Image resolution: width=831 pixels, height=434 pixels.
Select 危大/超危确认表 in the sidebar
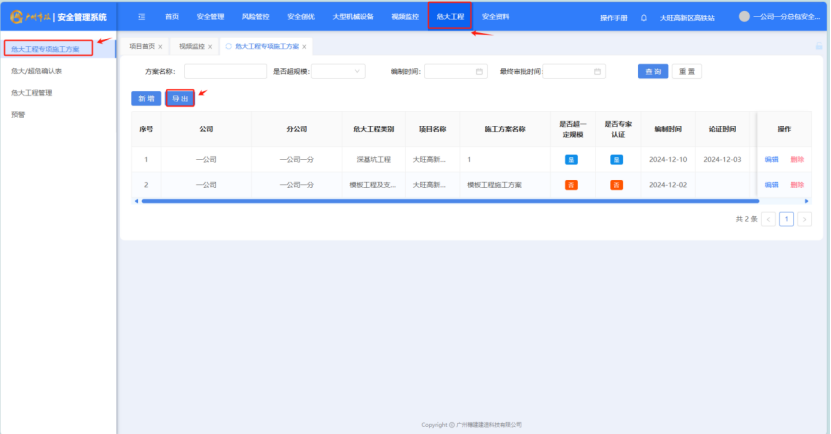(36, 71)
